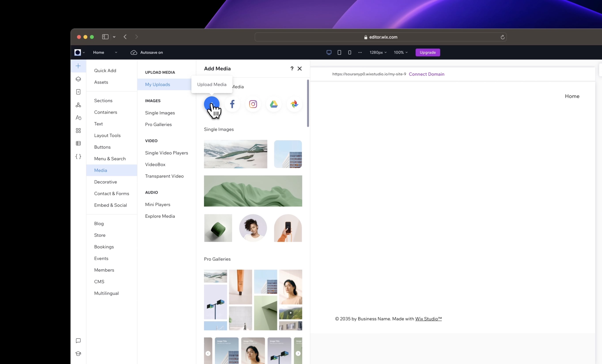Screen dimensions: 602x364
Task: Import media from Google Photos
Action: tap(294, 104)
